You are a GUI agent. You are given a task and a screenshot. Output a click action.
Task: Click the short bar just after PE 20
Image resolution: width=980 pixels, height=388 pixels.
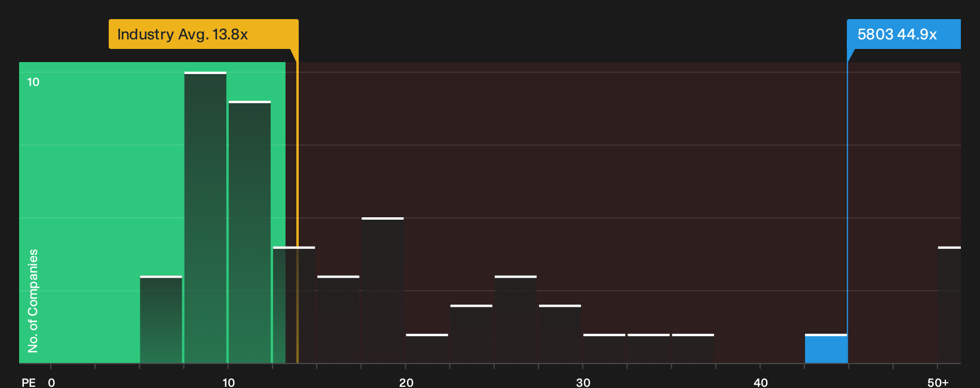(x=427, y=349)
